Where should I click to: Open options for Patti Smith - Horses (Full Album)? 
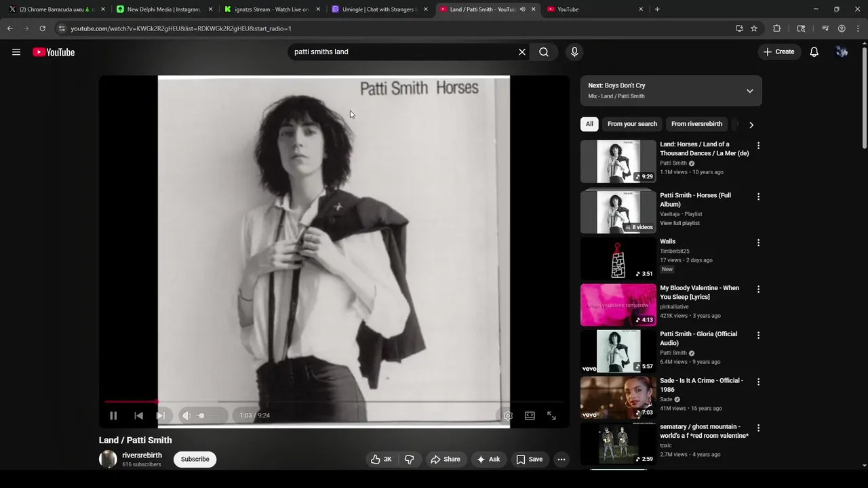coord(758,197)
